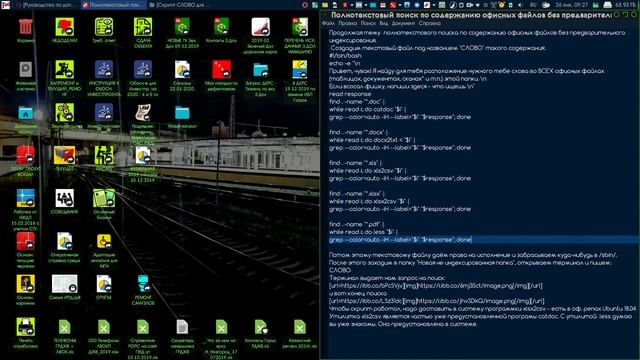Viewport: 640px width, 360px height.
Task: Open the Вид menu in editor
Action: (x=384, y=23)
